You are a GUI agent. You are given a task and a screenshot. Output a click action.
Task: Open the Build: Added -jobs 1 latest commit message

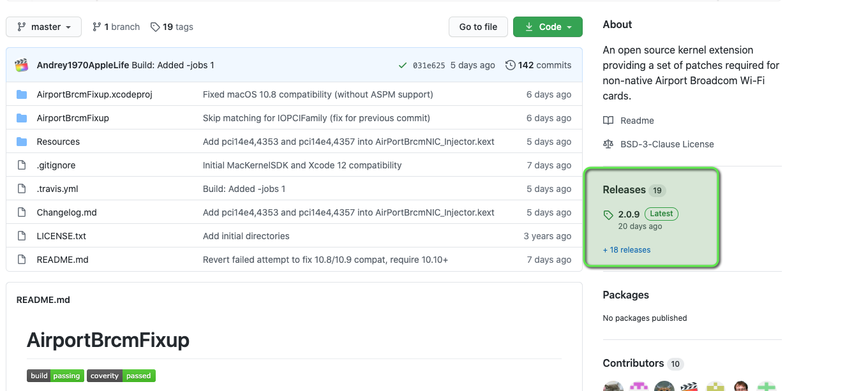173,65
